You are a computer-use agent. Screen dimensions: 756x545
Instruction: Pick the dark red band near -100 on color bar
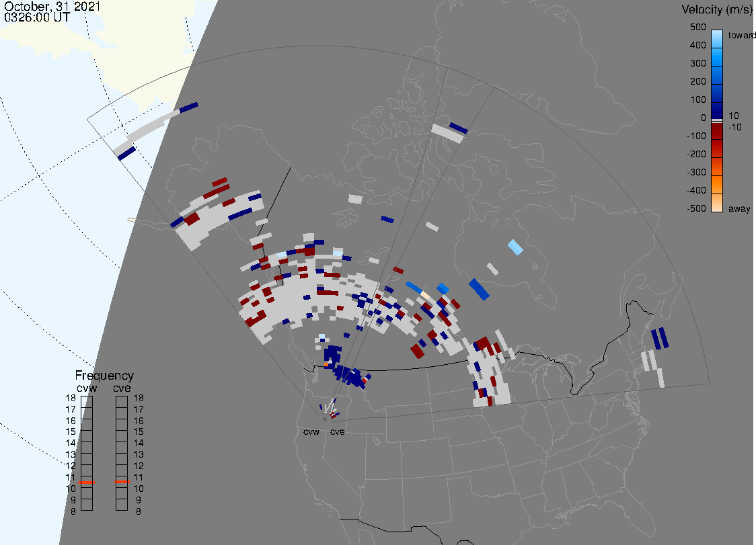pyautogui.click(x=717, y=132)
